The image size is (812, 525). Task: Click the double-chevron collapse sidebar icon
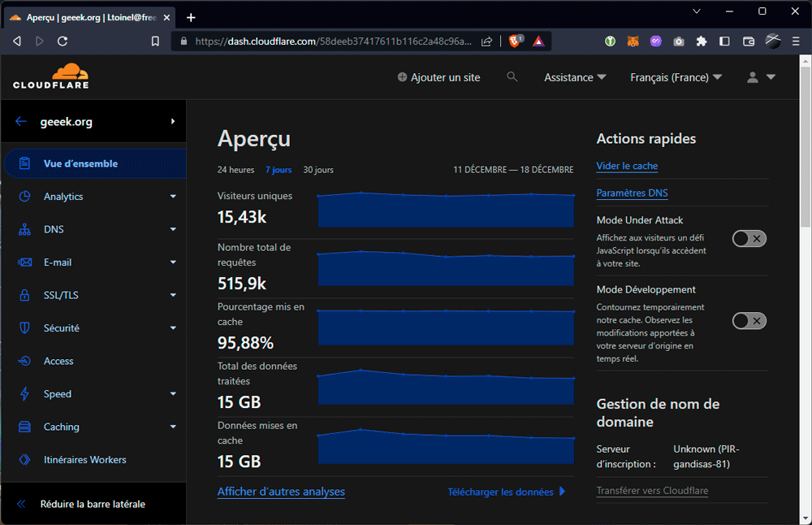21,504
